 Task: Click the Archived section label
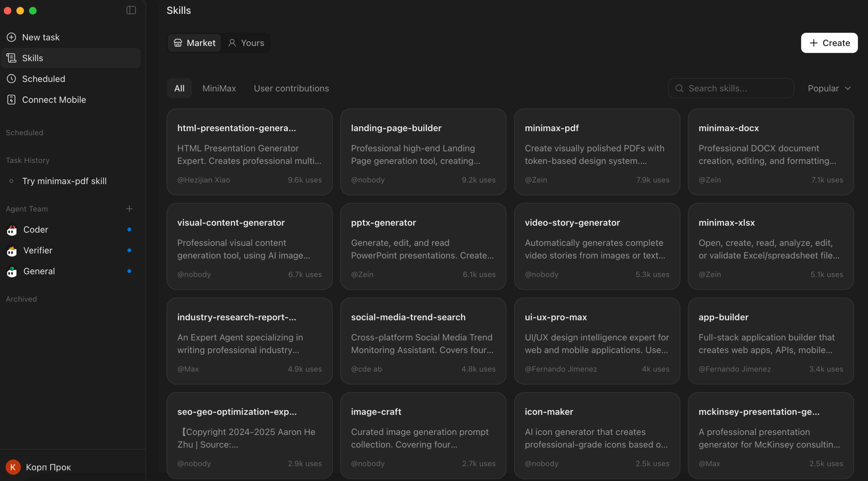coord(21,299)
